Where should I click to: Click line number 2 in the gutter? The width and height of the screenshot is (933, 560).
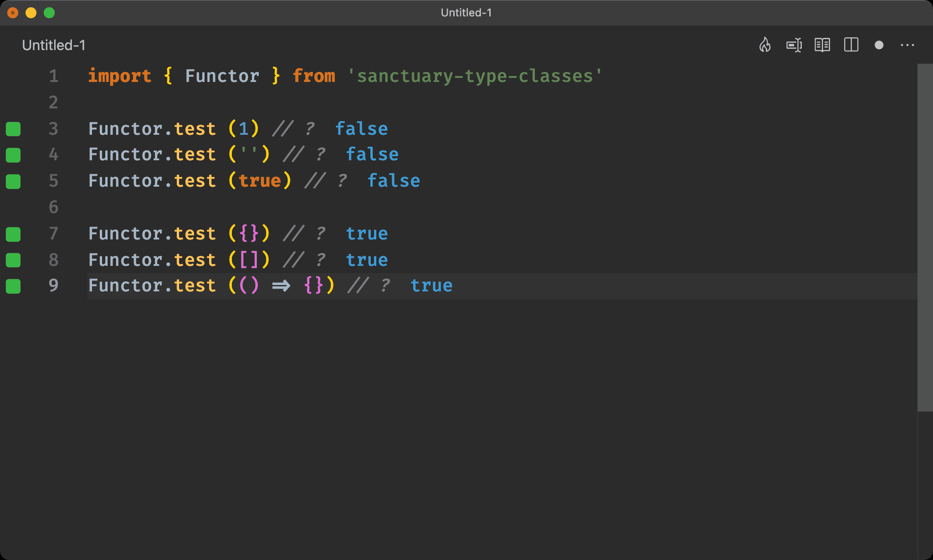coord(53,102)
